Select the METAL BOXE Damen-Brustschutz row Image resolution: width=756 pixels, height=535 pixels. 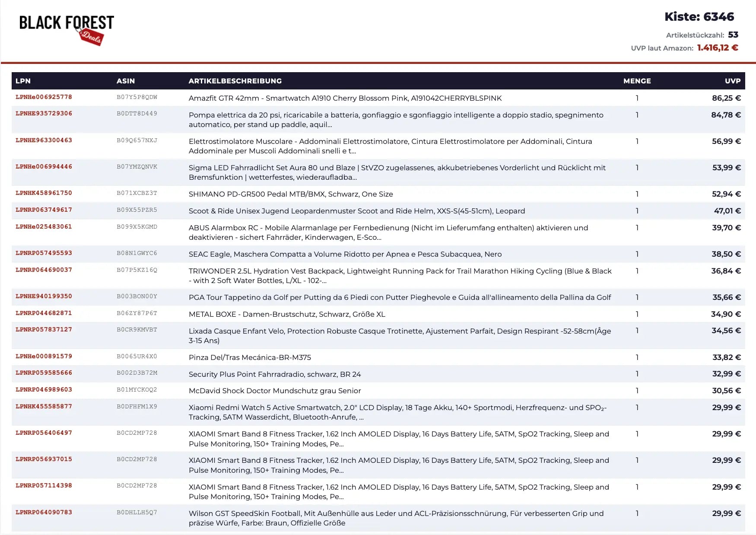[287, 314]
